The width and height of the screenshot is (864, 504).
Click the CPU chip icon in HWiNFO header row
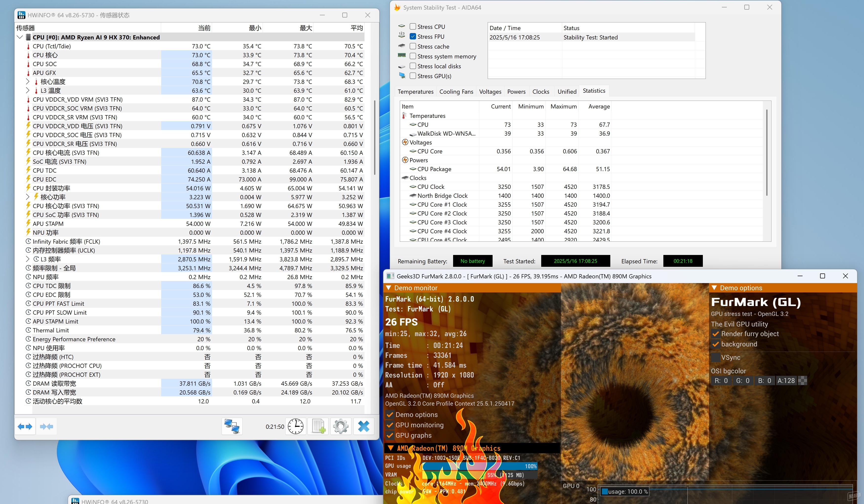tap(28, 37)
